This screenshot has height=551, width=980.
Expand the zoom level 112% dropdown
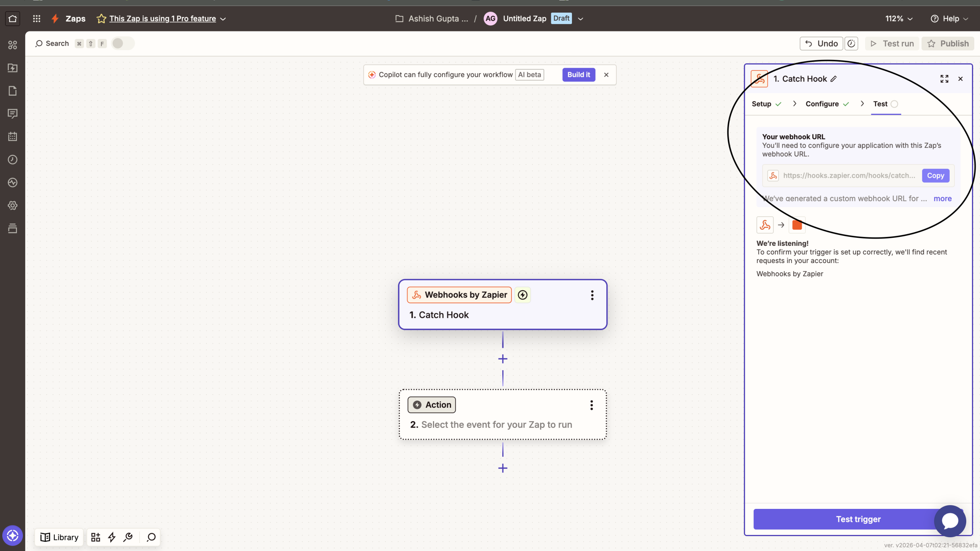tap(898, 18)
